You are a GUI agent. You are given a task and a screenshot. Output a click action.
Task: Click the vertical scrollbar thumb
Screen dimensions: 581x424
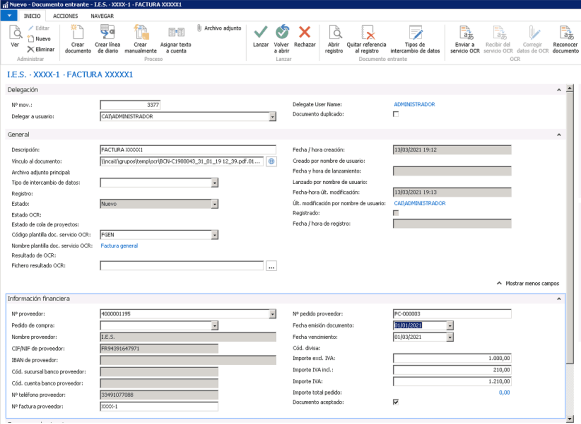(570, 228)
